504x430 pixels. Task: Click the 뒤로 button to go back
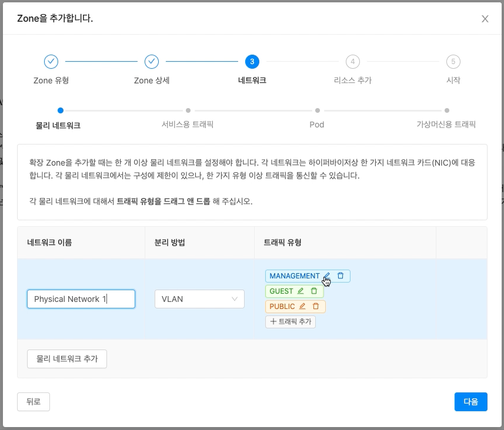pyautogui.click(x=33, y=402)
